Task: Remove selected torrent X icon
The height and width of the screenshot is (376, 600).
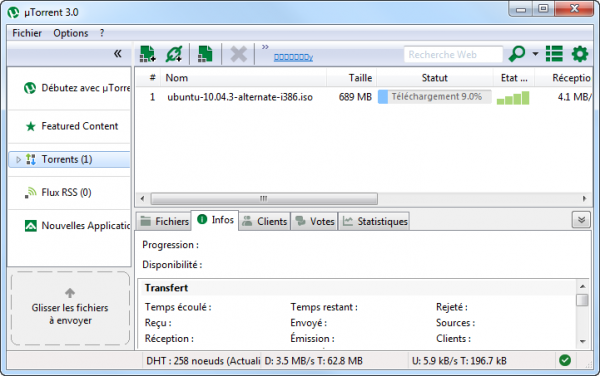Action: (x=238, y=54)
